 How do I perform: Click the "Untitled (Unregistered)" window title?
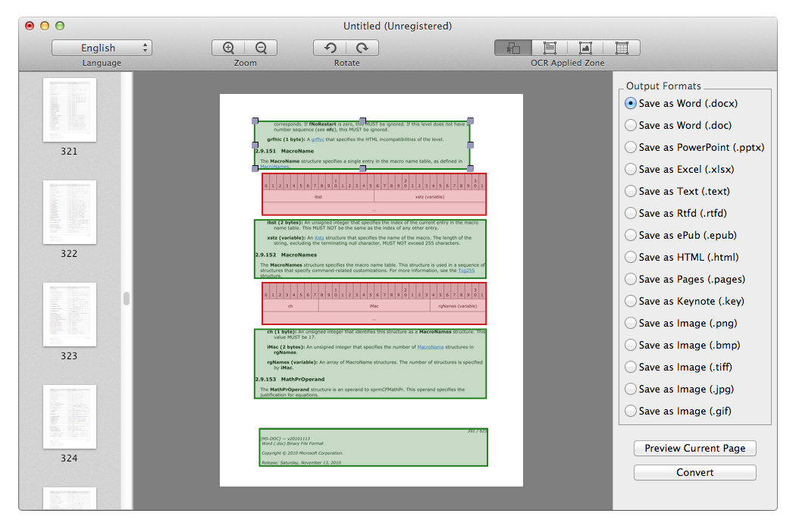397,26
